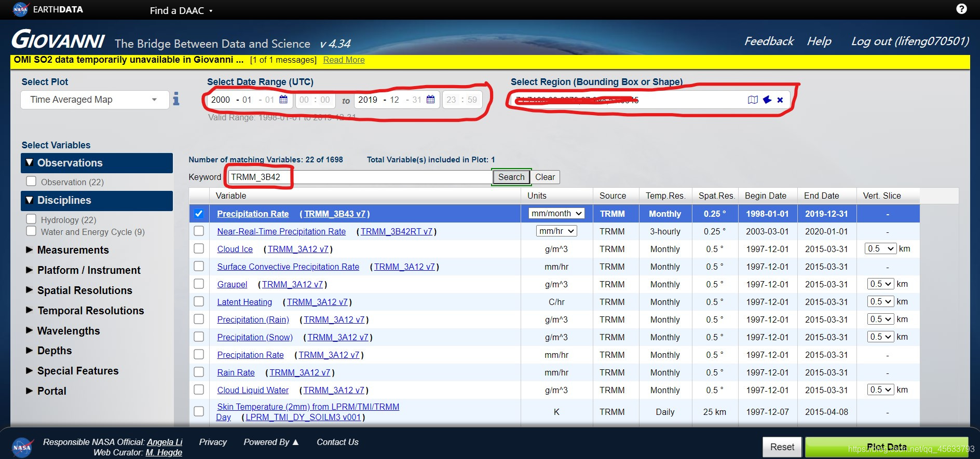
Task: Toggle the Water and Energy Cycle checkbox
Action: [31, 231]
